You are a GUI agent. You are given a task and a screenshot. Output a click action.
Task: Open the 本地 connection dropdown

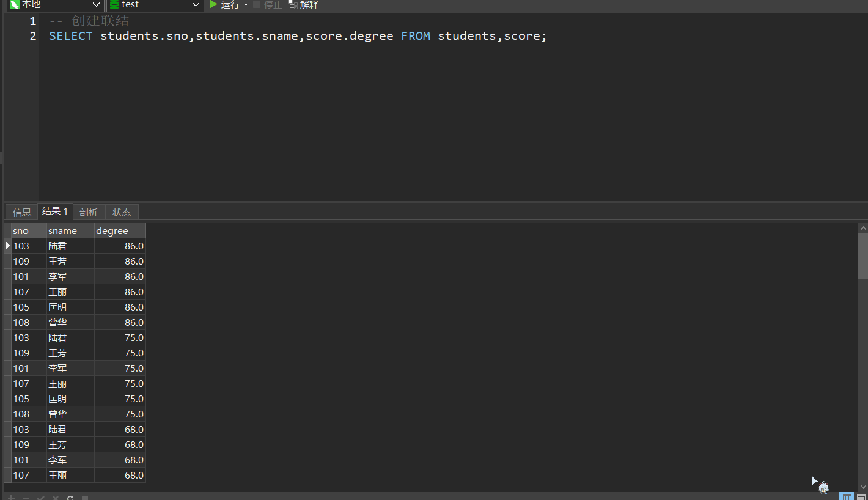click(54, 5)
